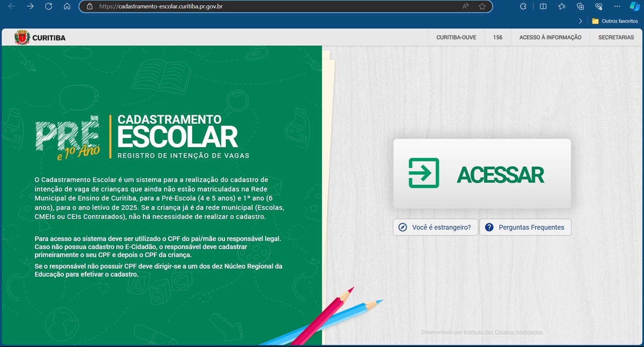The height and width of the screenshot is (347, 644).
Task: Open the browser settings and more menu
Action: [x=617, y=7]
